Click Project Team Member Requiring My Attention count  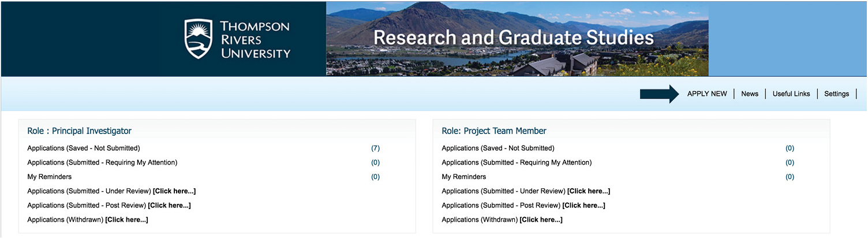click(x=790, y=163)
